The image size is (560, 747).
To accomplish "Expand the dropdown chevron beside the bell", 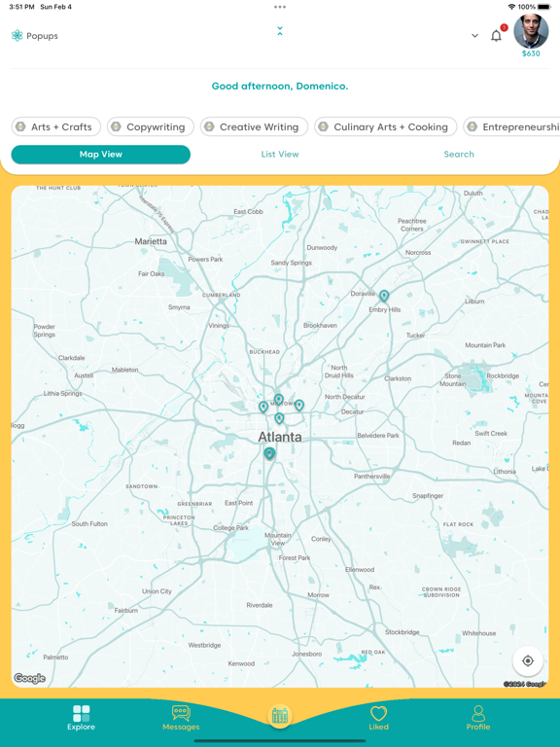I will [x=474, y=36].
